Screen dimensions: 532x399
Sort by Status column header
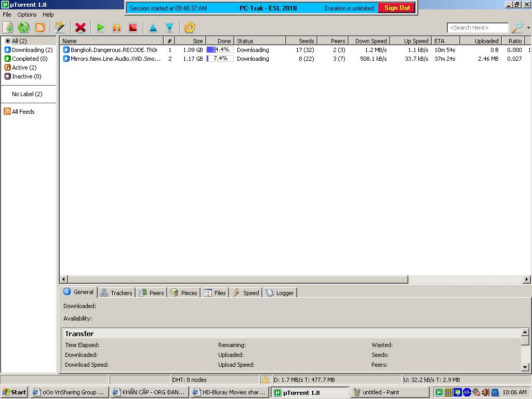click(260, 41)
